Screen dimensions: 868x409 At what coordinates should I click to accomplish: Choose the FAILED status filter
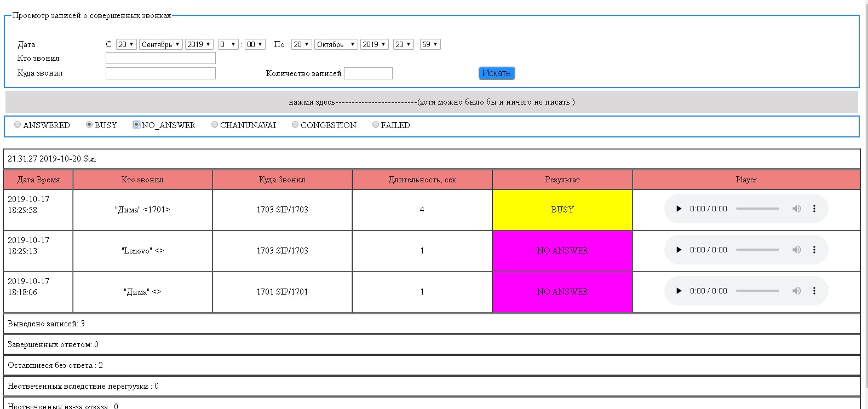tap(376, 125)
